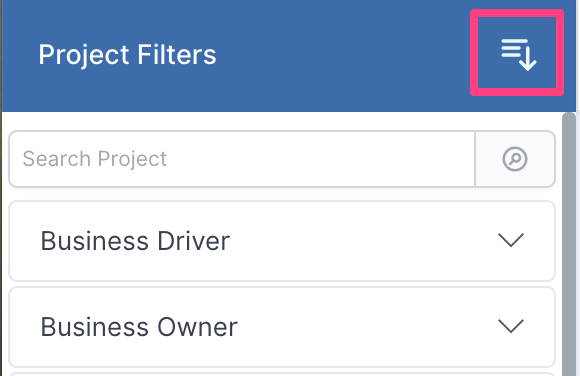580x376 pixels.
Task: Click the magnifier search icon
Action: click(x=515, y=159)
